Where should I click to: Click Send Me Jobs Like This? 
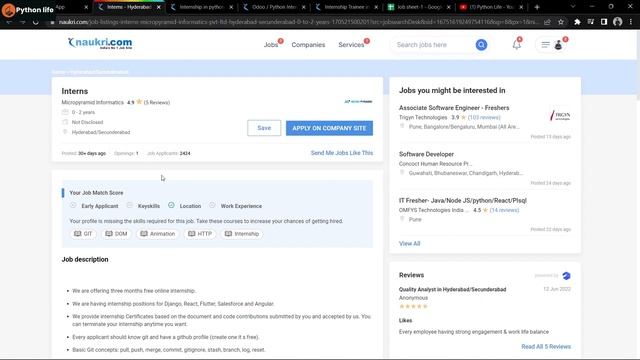coord(342,153)
